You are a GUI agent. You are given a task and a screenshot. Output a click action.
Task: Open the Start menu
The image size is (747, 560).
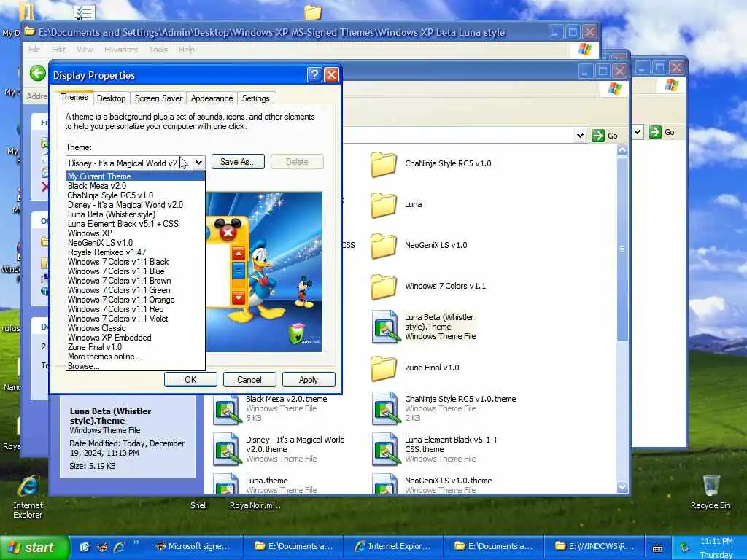[x=35, y=548]
